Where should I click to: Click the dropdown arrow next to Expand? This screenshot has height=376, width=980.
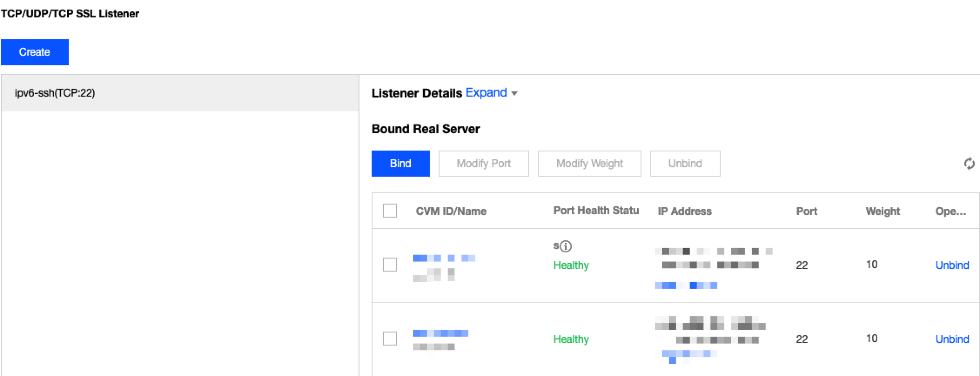tap(514, 94)
